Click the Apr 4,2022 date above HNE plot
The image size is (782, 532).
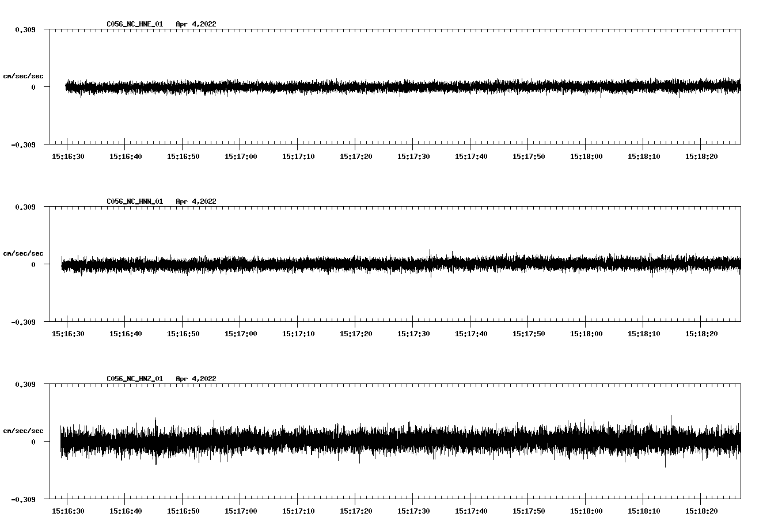point(196,24)
